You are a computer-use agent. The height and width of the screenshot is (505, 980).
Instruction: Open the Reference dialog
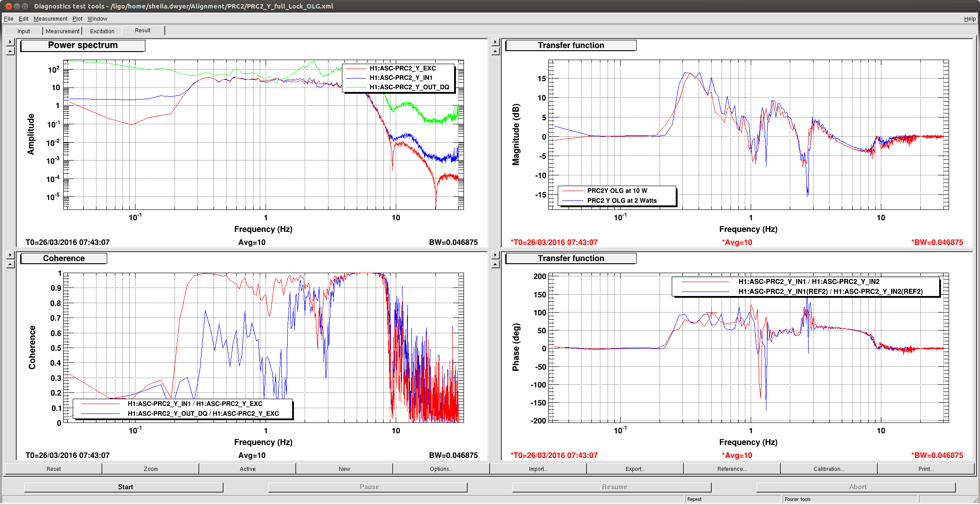[x=732, y=469]
